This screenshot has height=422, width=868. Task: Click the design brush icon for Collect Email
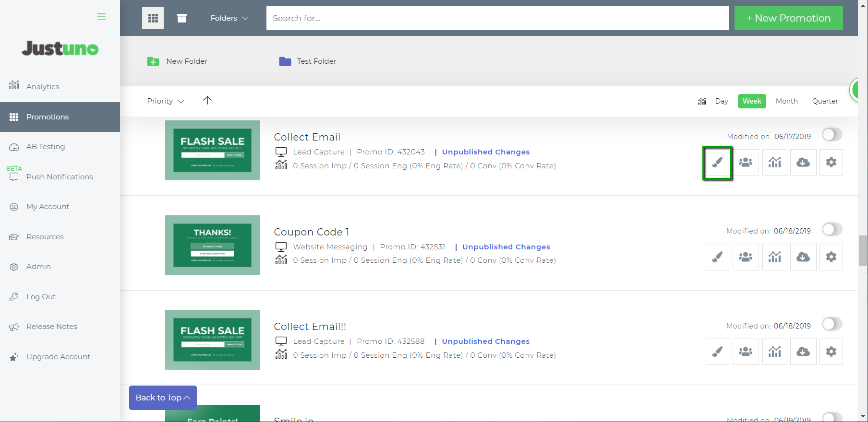pyautogui.click(x=717, y=163)
